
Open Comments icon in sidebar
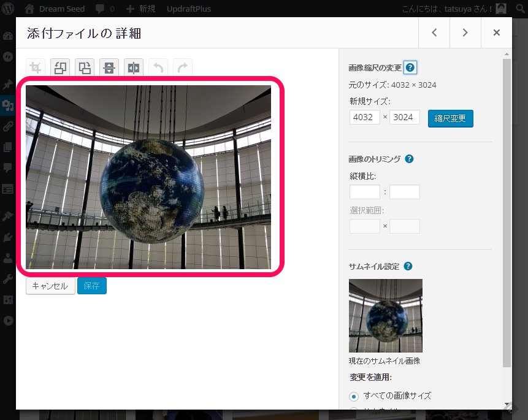pyautogui.click(x=8, y=168)
